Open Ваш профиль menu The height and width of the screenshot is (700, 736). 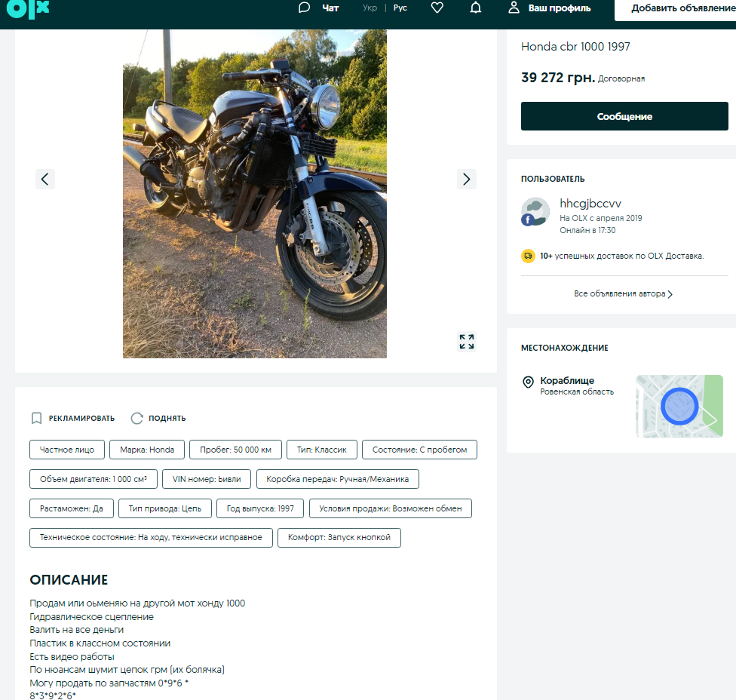[x=560, y=8]
